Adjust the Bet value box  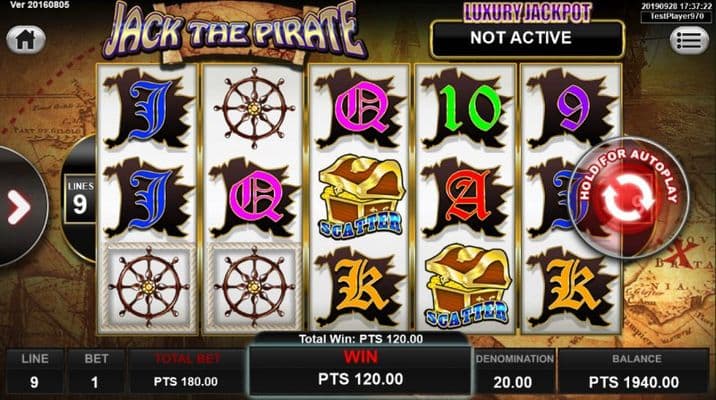pyautogui.click(x=95, y=372)
